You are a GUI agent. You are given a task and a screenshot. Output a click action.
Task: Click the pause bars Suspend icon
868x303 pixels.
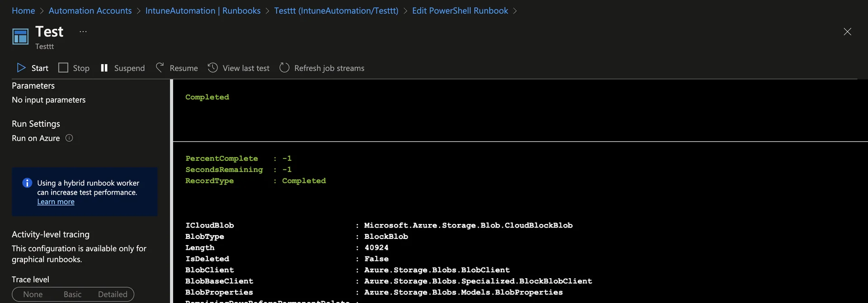coord(104,68)
